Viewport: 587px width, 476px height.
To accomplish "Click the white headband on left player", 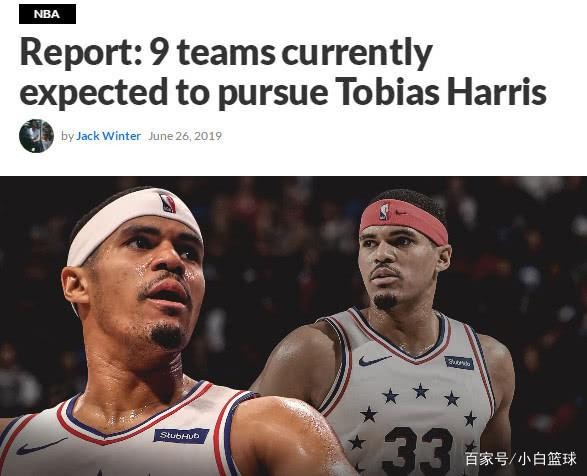I will click(x=133, y=227).
